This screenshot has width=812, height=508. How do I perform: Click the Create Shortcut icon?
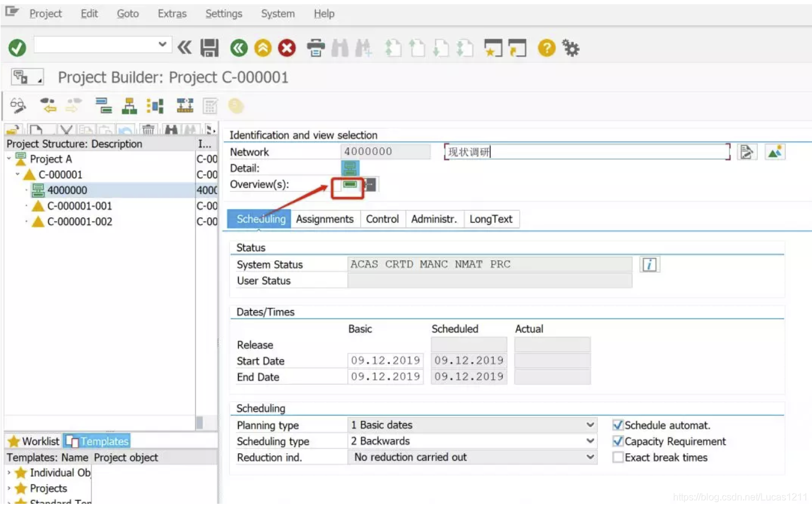(x=517, y=48)
